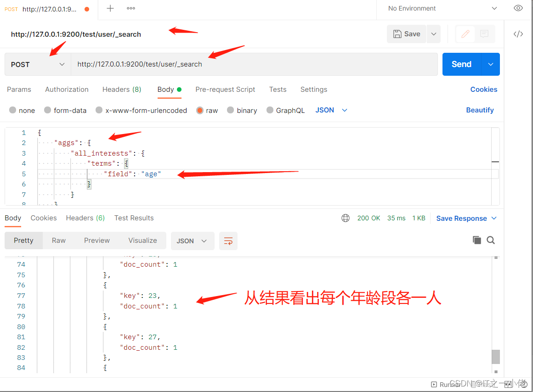Click the unsaved orange dot on request tab
This screenshot has width=533, height=392.
(87, 9)
